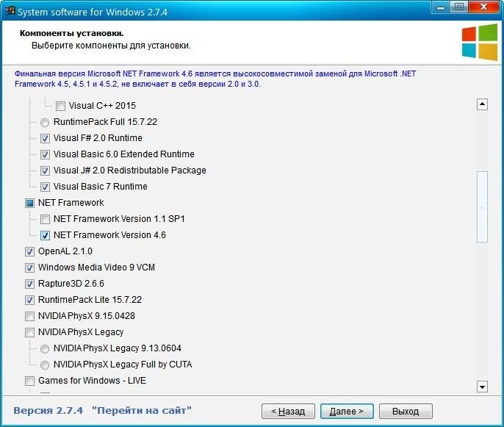
Task: Uncheck Visual Basic 6.0 Extended Runtime
Action: point(45,154)
